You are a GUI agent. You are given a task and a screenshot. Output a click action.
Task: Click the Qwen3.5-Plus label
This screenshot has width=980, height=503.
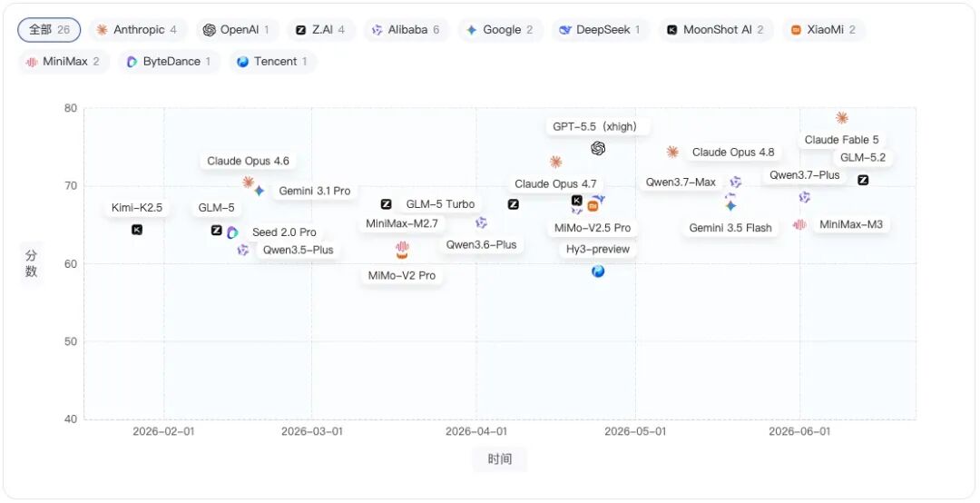299,250
